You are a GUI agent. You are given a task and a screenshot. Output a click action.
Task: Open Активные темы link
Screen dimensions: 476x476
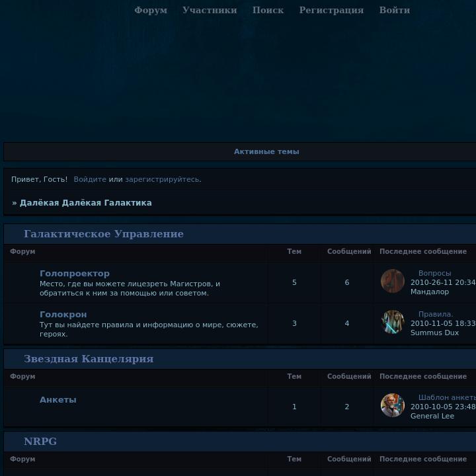[266, 151]
